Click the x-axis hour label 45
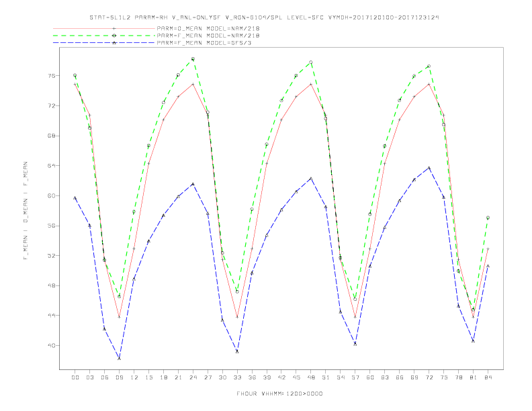The height and width of the screenshot is (411, 532). click(296, 377)
